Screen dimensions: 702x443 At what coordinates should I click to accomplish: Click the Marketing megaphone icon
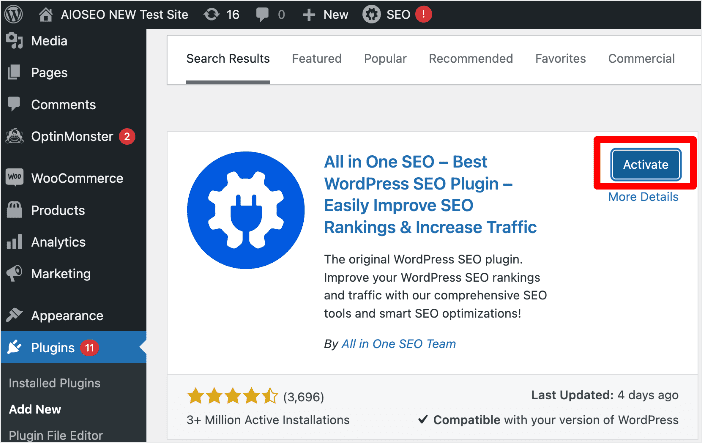[14, 273]
